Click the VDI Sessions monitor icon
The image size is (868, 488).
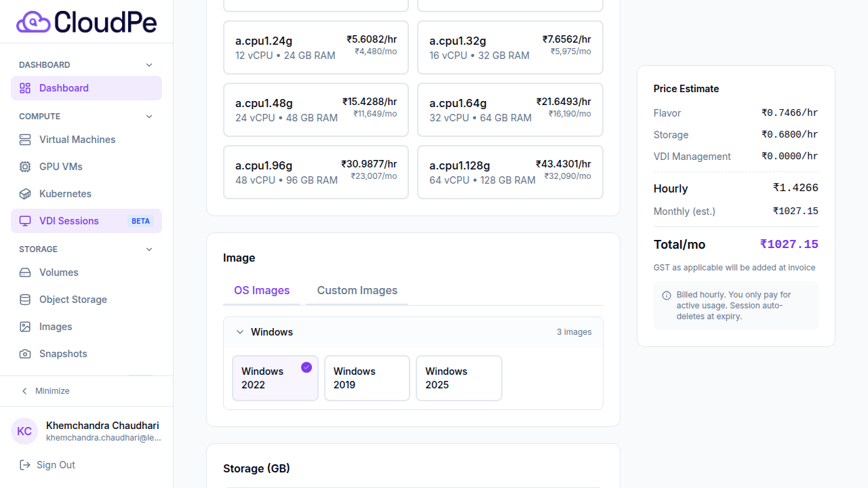click(25, 221)
